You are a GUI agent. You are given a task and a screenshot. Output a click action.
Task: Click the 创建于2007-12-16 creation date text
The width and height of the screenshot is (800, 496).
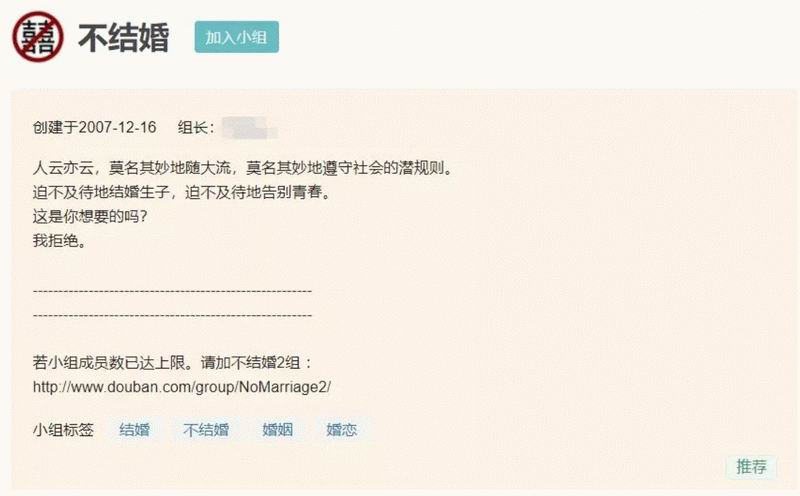(x=94, y=127)
